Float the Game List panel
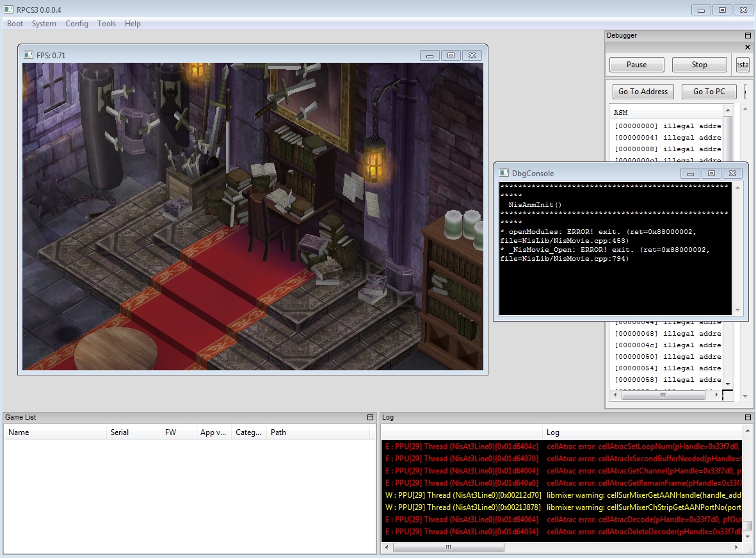Viewport: 756px width, 558px height. [x=370, y=418]
